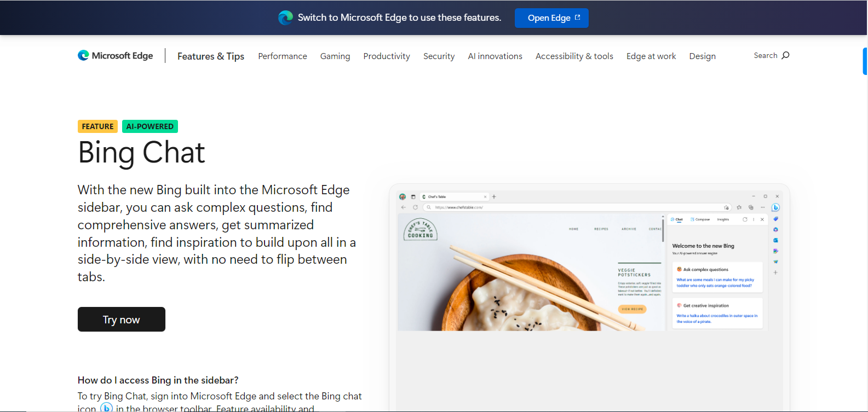Click the Bing Chat heading
The height and width of the screenshot is (412, 868).
pyautogui.click(x=141, y=153)
